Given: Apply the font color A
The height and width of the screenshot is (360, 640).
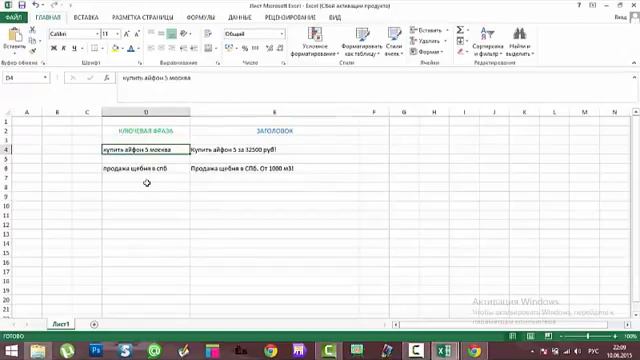Looking at the screenshot, I should pos(131,48).
